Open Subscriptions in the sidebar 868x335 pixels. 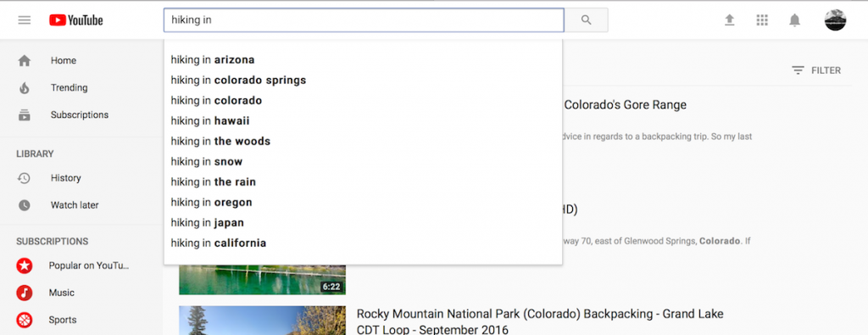[x=80, y=115]
